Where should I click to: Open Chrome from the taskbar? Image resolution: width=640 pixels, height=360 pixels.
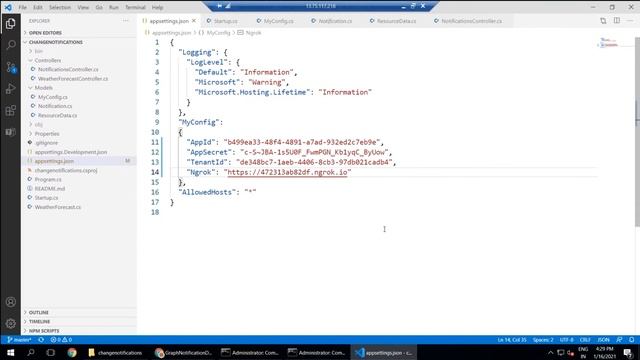pos(72,352)
